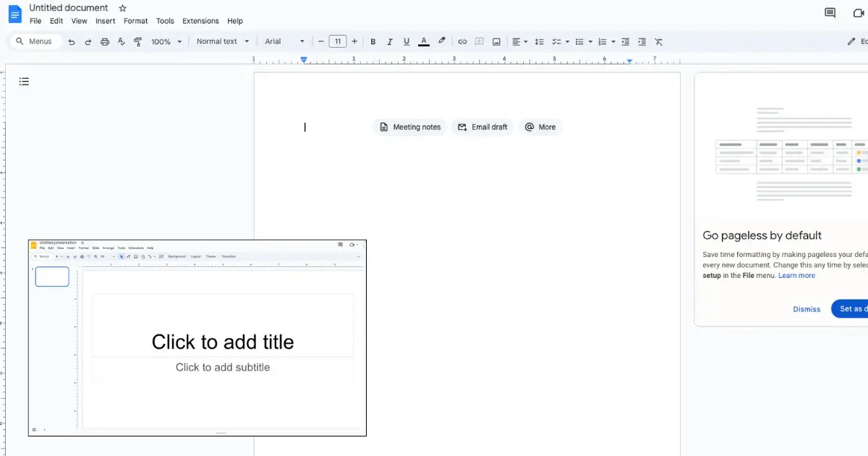Click the left indent marker on ruler

[304, 60]
